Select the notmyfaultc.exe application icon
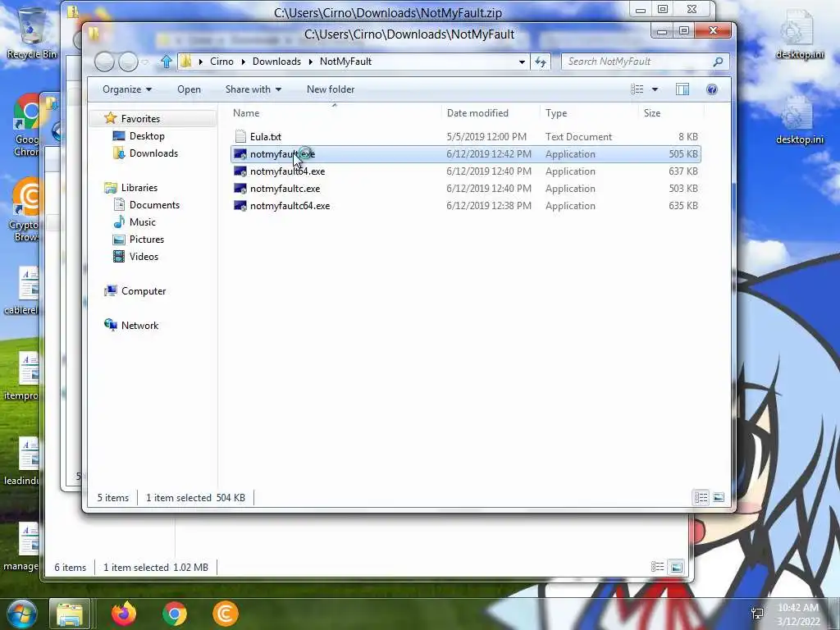The height and width of the screenshot is (630, 840). tap(240, 189)
